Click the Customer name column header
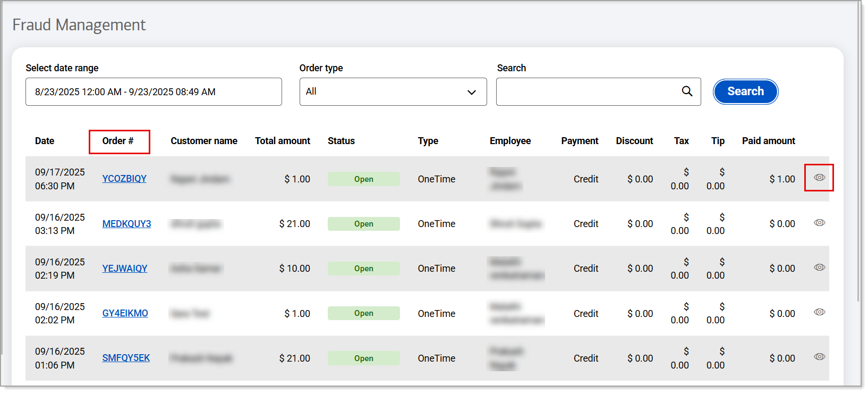The width and height of the screenshot is (868, 393). (204, 141)
